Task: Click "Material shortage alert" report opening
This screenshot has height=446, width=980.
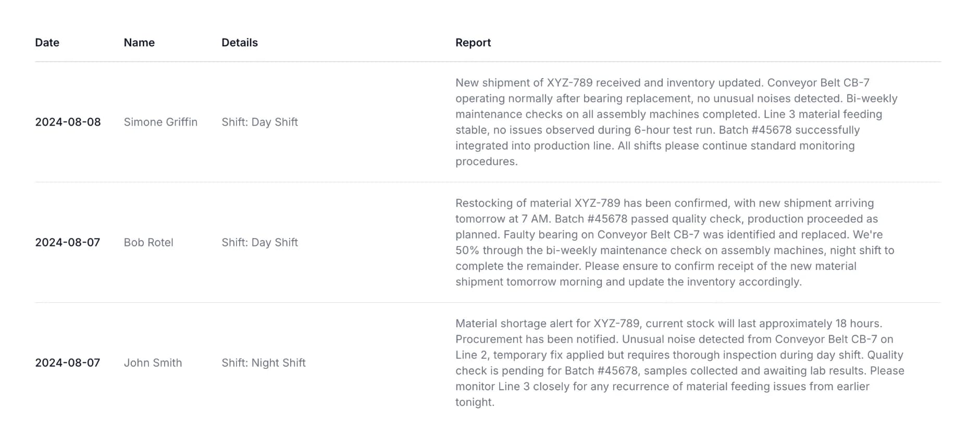Action: click(x=513, y=324)
